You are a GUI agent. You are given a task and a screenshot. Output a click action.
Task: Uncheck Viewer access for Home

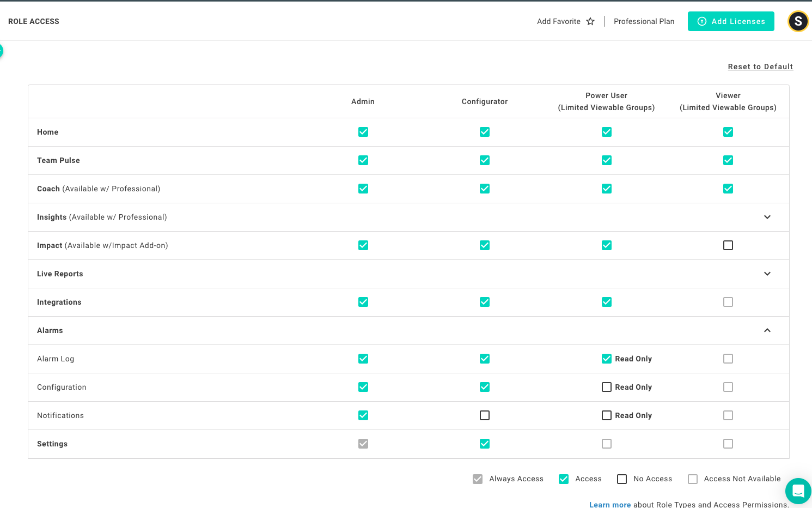[728, 132]
